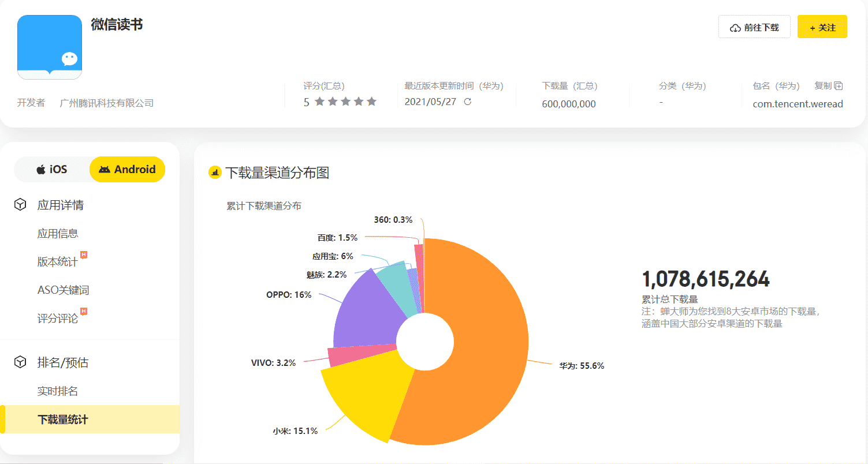This screenshot has width=868, height=464.
Task: Copy package name with 复制 icon
Action: [x=839, y=86]
